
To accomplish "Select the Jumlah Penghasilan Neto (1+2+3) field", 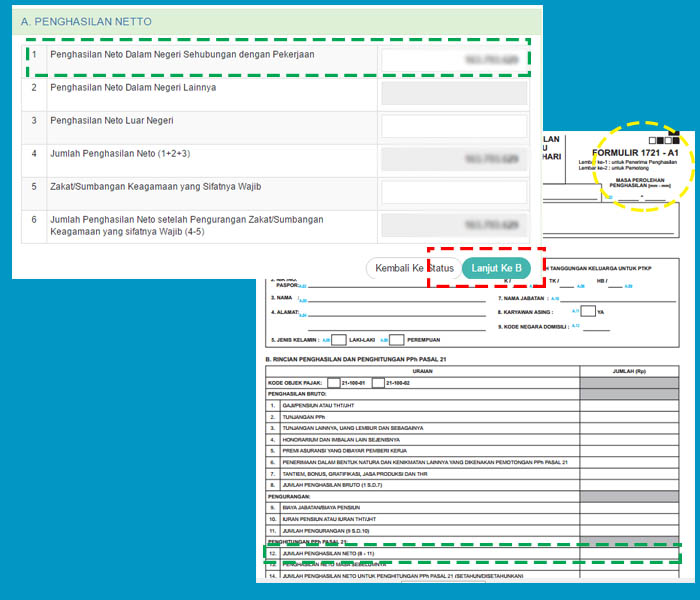I will click(x=454, y=159).
